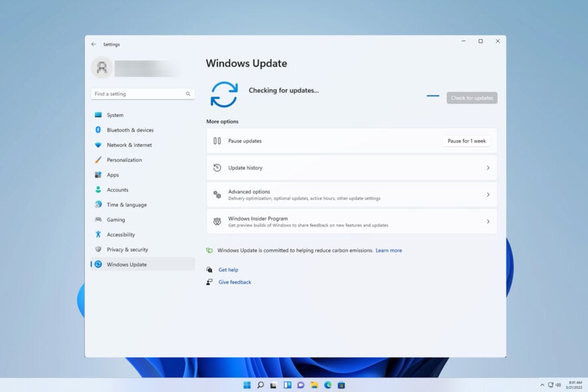Open taskbar Search
The width and height of the screenshot is (588, 392).
tap(260, 385)
